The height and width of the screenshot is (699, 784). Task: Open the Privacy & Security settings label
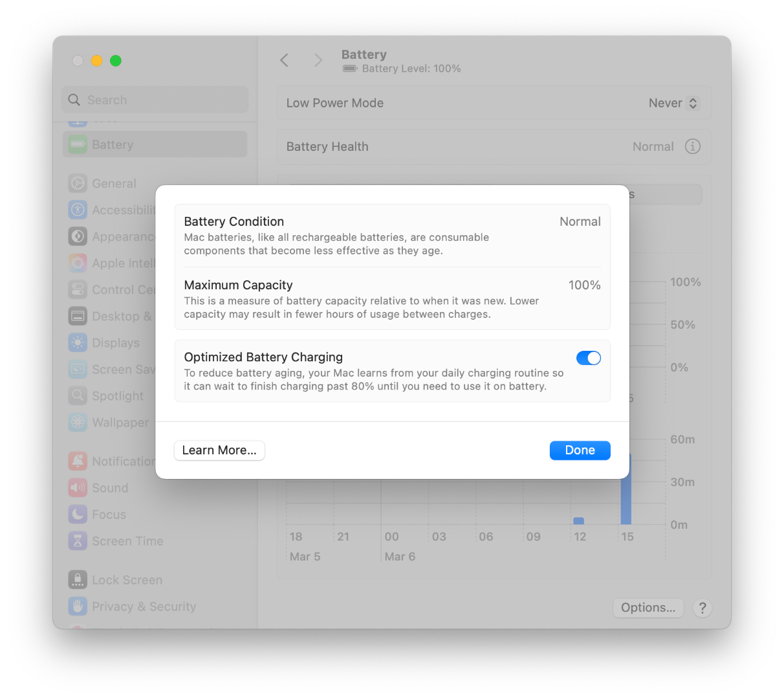coord(144,606)
